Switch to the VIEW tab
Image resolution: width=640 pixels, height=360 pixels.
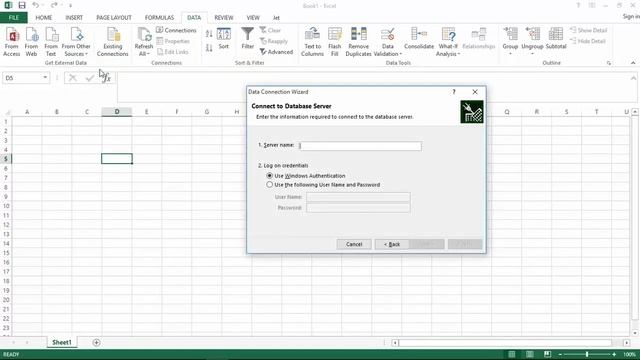(x=253, y=18)
